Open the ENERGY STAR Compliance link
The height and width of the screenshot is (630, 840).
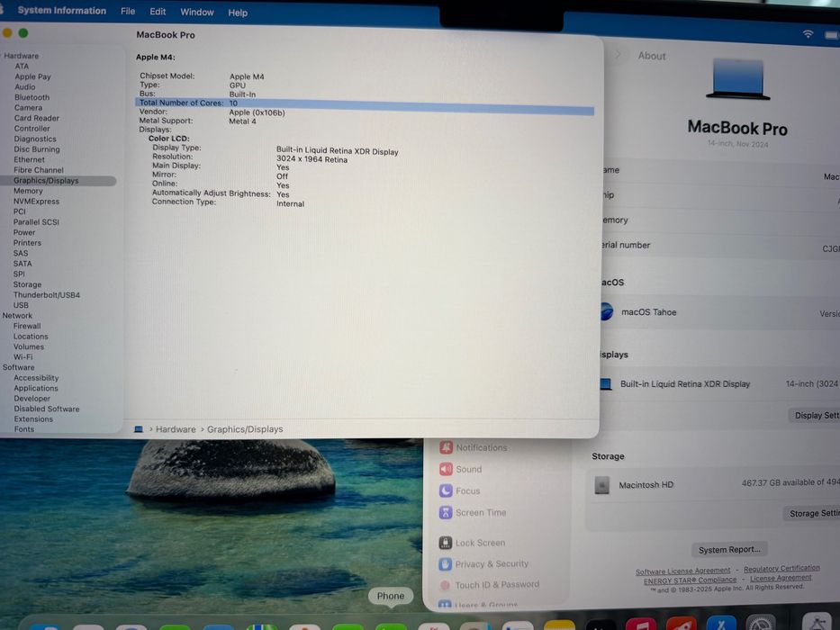[690, 580]
